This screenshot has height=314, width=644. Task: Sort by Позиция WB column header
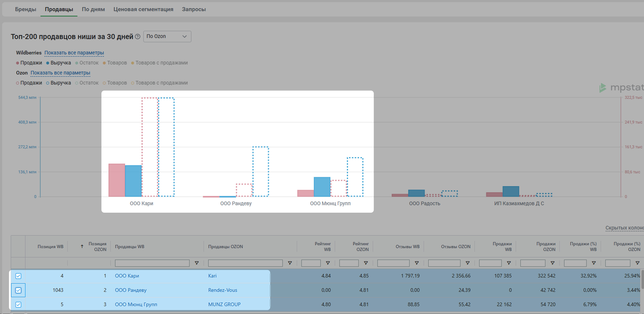click(x=51, y=247)
